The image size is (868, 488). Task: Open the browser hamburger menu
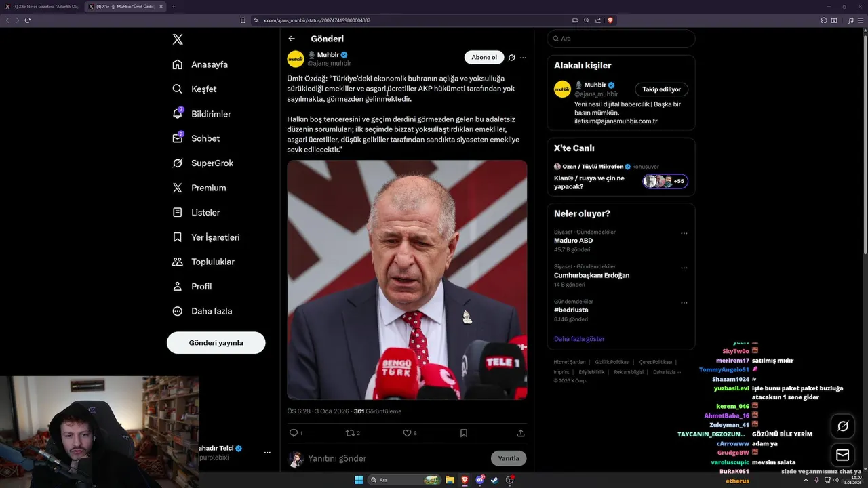point(860,20)
